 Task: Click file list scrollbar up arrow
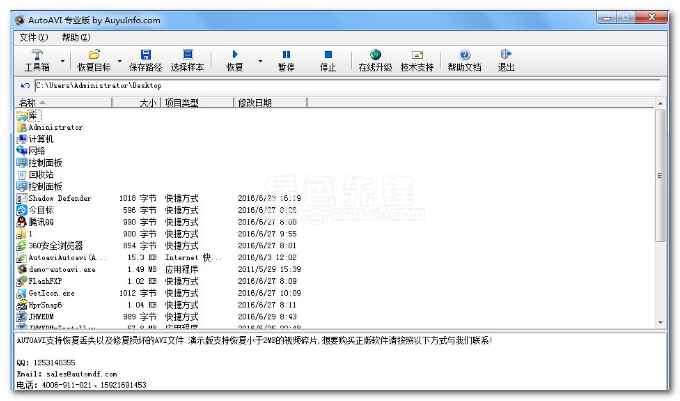(x=660, y=103)
